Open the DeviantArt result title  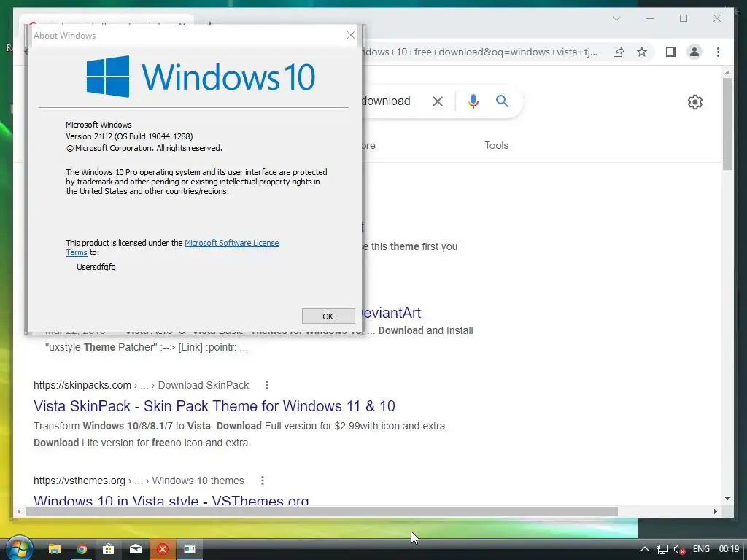392,313
